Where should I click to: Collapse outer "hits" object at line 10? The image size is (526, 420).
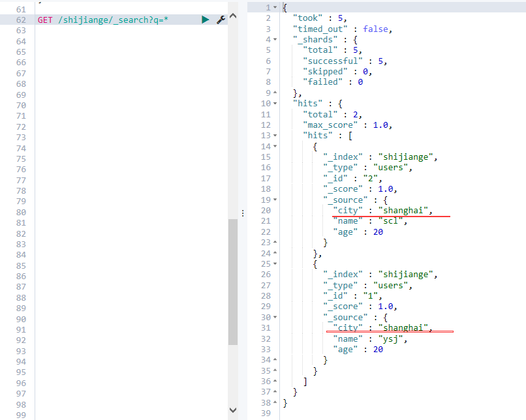(275, 103)
